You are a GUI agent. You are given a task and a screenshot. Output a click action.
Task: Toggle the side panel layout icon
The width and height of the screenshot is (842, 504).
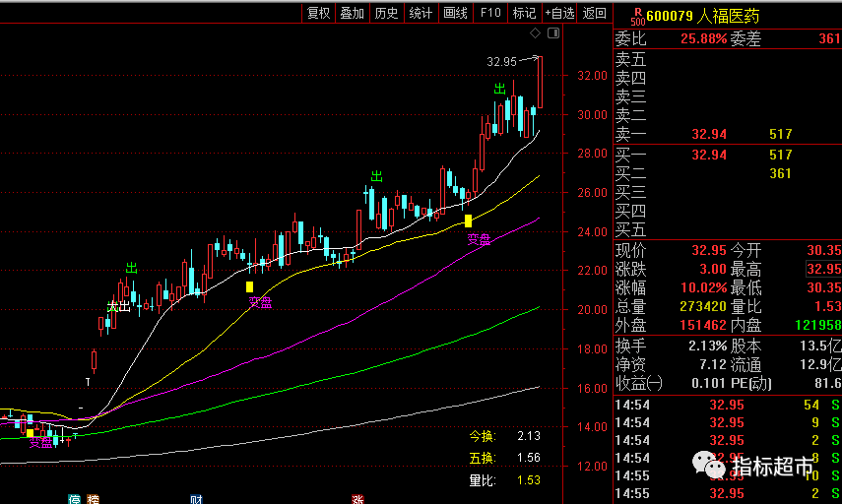[553, 33]
